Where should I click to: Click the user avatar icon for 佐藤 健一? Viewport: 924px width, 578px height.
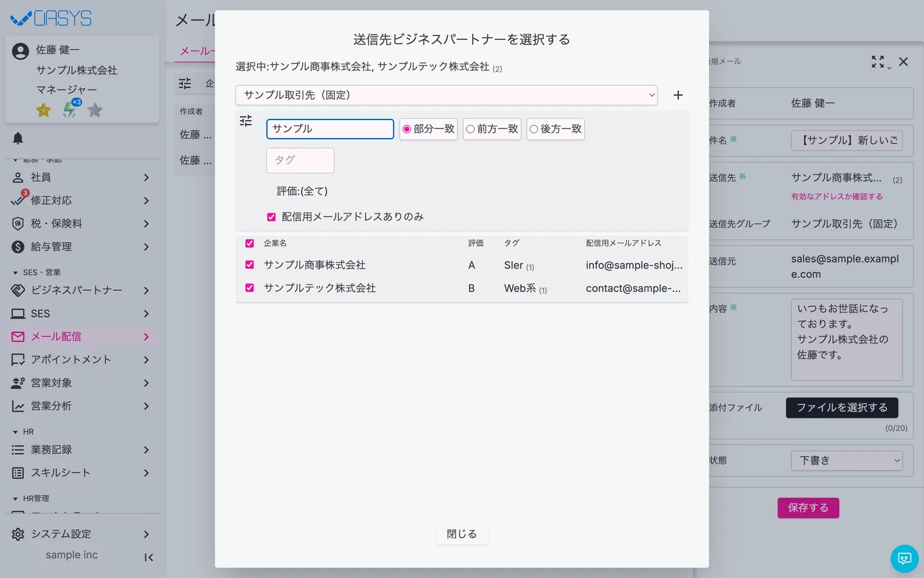(x=21, y=51)
